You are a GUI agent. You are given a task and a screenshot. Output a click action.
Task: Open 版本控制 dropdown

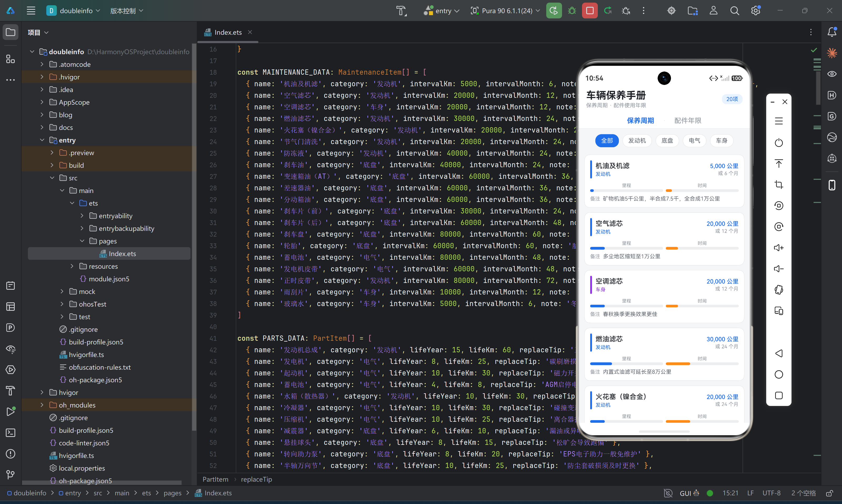pos(127,11)
